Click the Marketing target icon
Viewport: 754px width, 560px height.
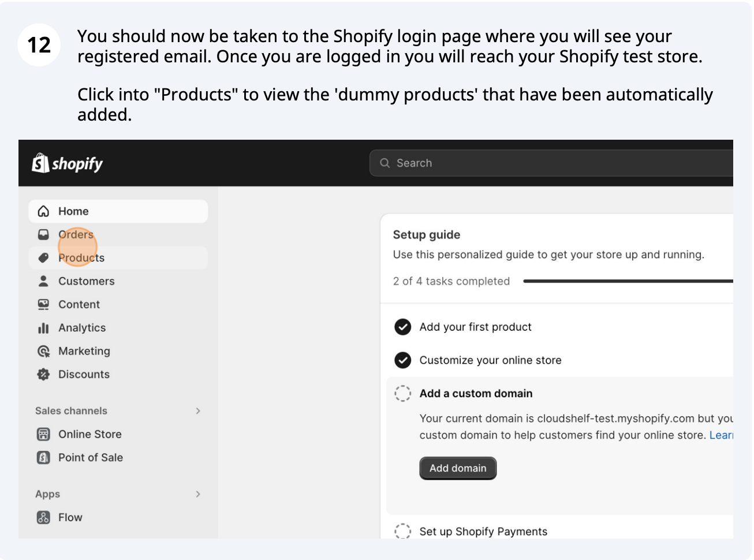pos(43,351)
